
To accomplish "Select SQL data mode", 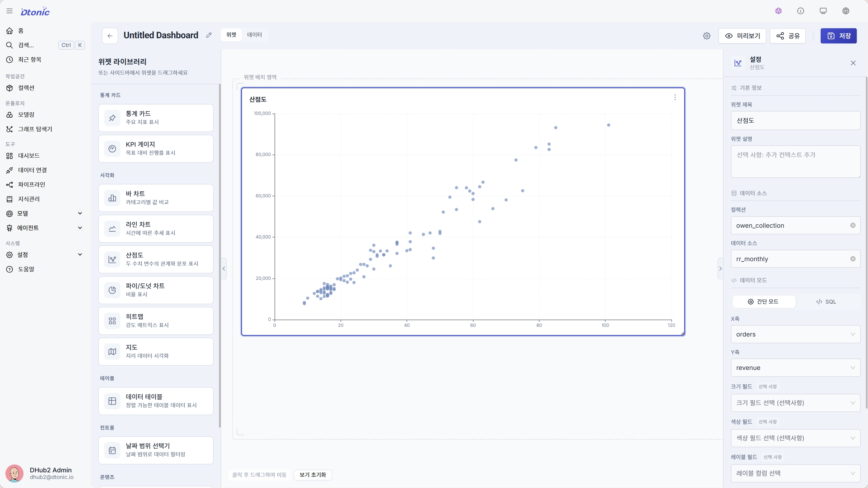I will point(826,302).
